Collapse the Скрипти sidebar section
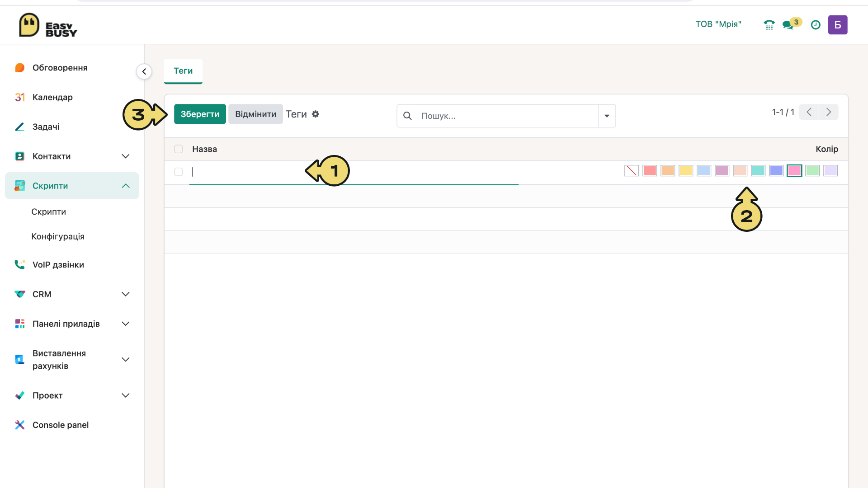Screen dimensions: 868x488 [126, 186]
